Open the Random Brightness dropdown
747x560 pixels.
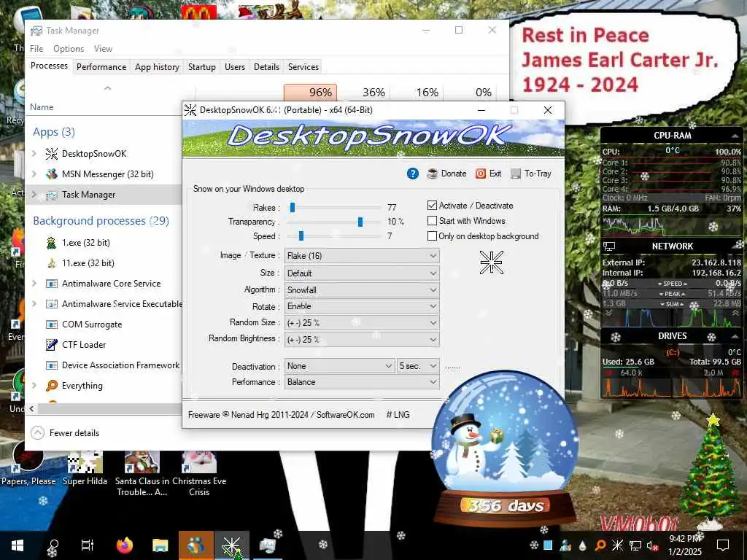(362, 340)
